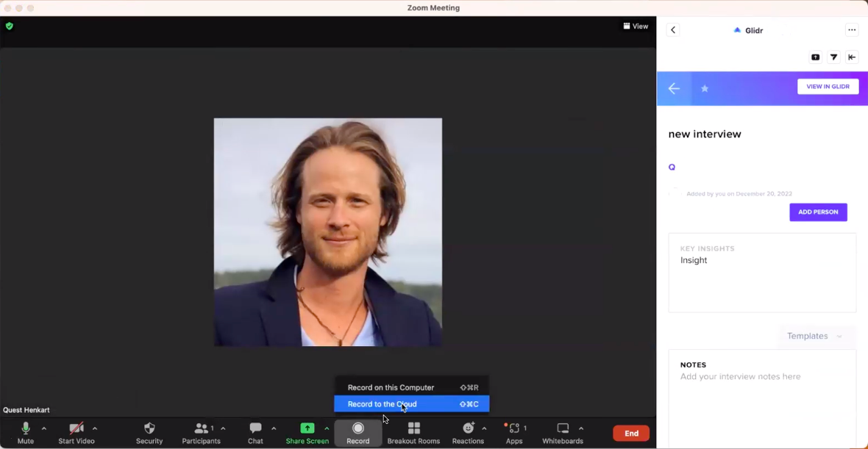Select Record to the Cloud

point(412,404)
